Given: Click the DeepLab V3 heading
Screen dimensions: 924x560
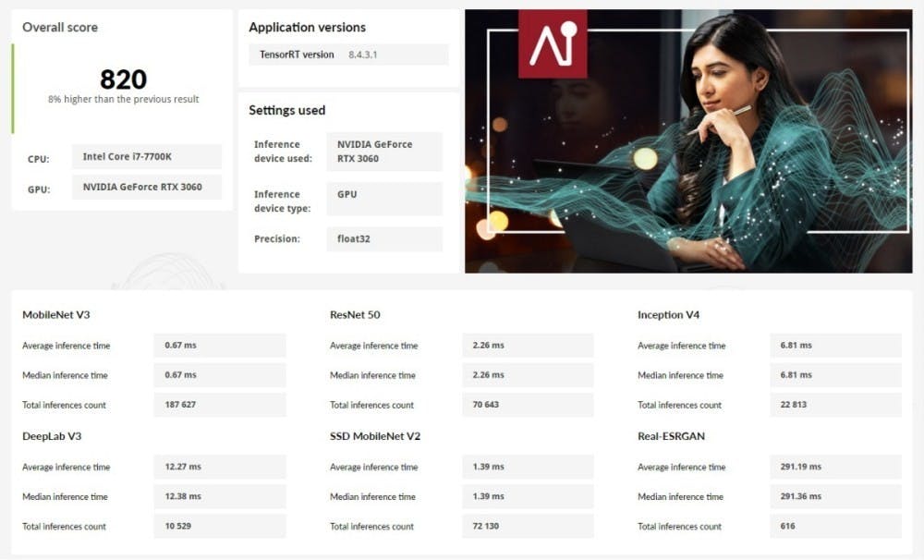Looking at the screenshot, I should click(x=52, y=436).
